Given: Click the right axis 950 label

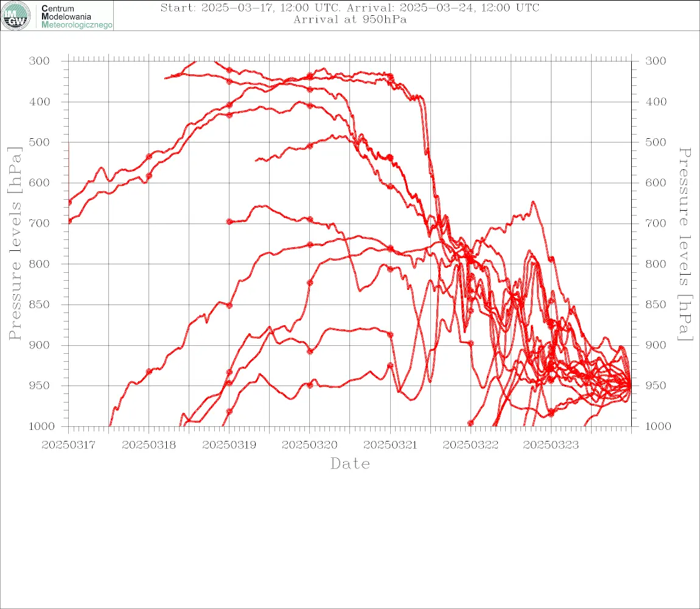Looking at the screenshot, I should (656, 385).
